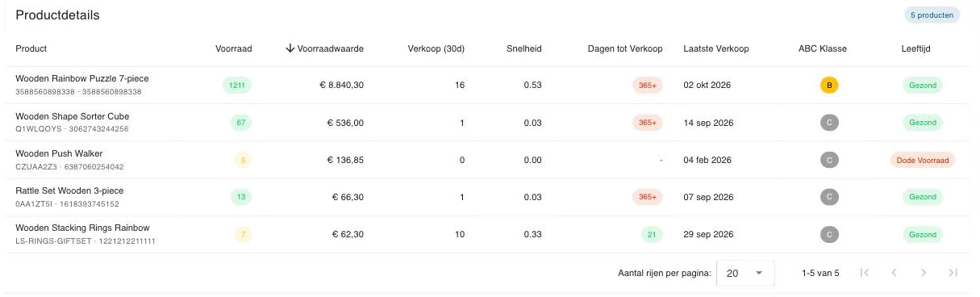
Task: Jump to the last page arrow
Action: coord(953,273)
